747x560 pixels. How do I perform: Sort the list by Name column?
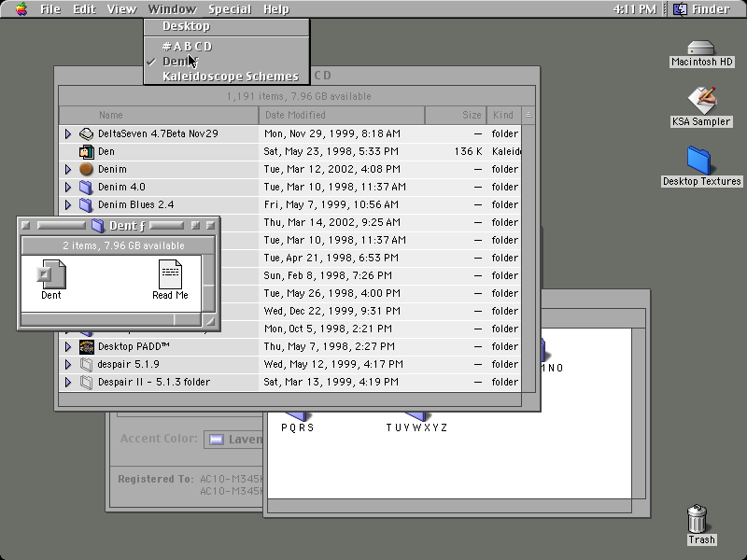pos(159,115)
